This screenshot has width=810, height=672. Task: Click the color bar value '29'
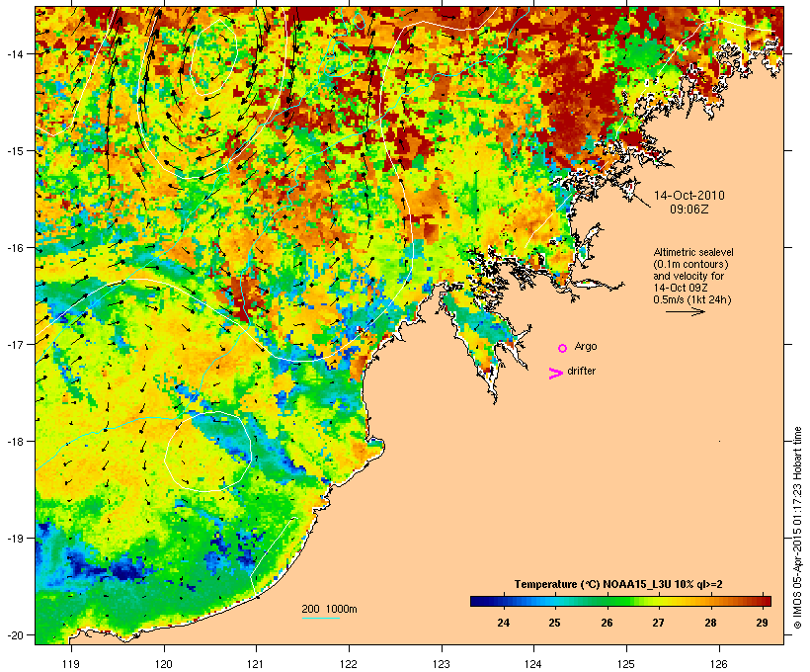[762, 623]
